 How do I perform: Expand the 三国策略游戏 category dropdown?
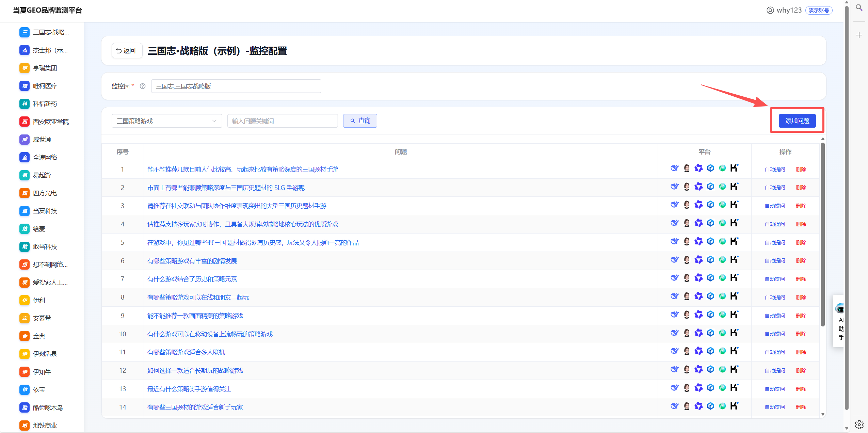[x=167, y=121]
